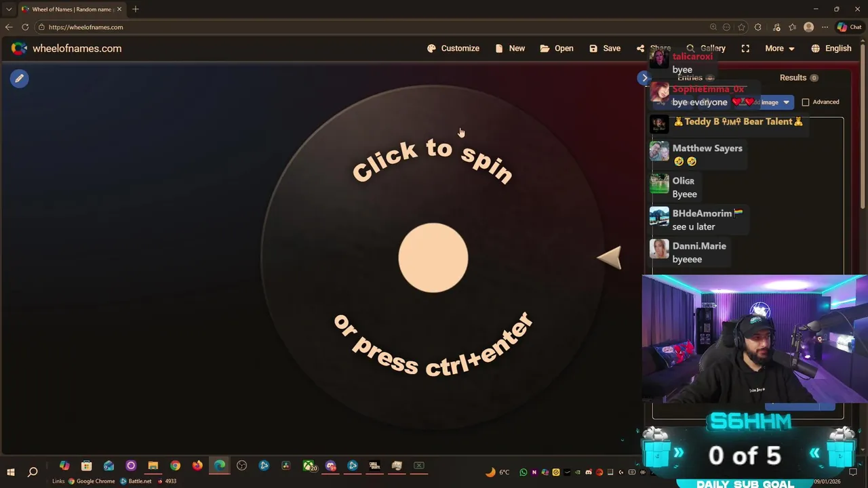Open the media control music icon
The width and height of the screenshot is (868, 488).
(776, 27)
